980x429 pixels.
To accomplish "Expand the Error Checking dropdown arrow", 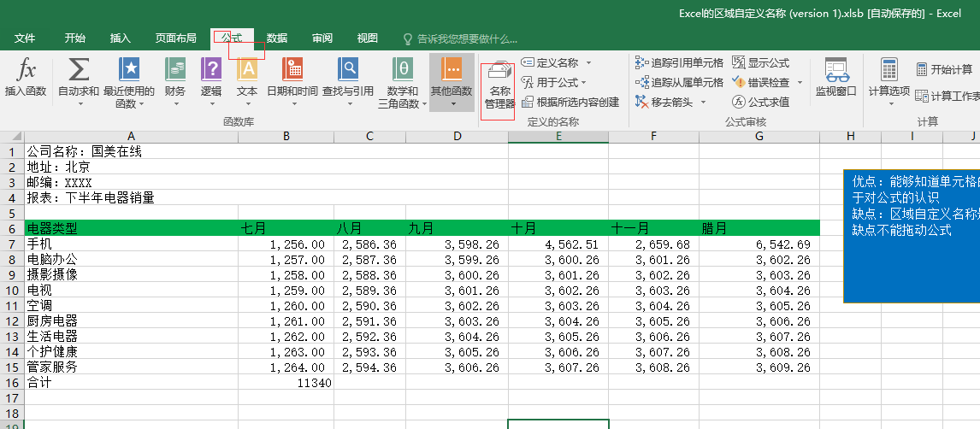I will tap(800, 82).
